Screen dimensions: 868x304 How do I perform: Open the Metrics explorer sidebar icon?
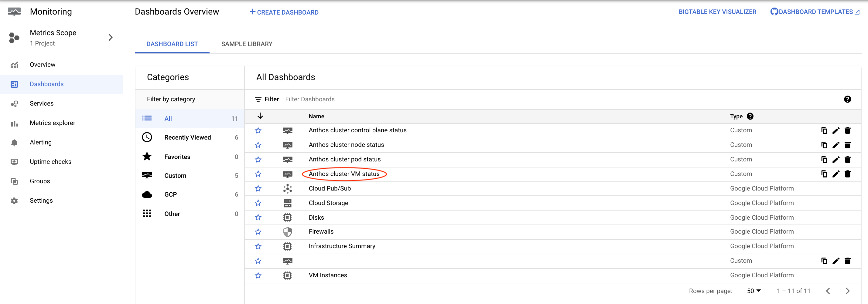tap(15, 123)
